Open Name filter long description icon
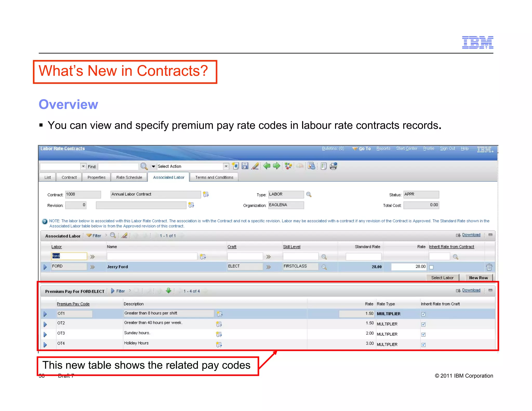The width and height of the screenshot is (532, 411). coord(203,257)
